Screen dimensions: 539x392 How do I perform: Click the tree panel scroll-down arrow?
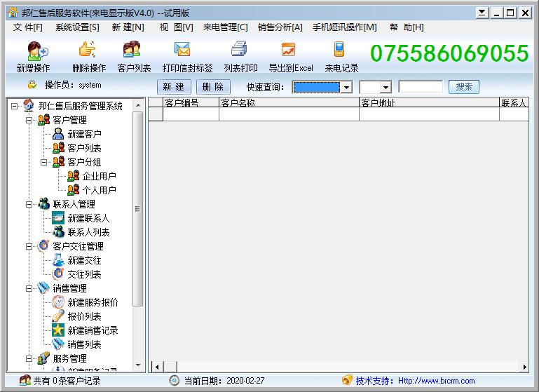[138, 365]
